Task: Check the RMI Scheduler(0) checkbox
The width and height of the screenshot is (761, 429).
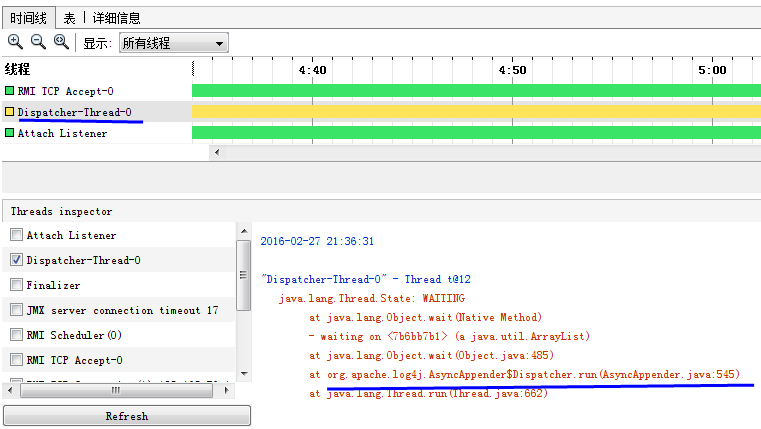Action: click(x=16, y=335)
